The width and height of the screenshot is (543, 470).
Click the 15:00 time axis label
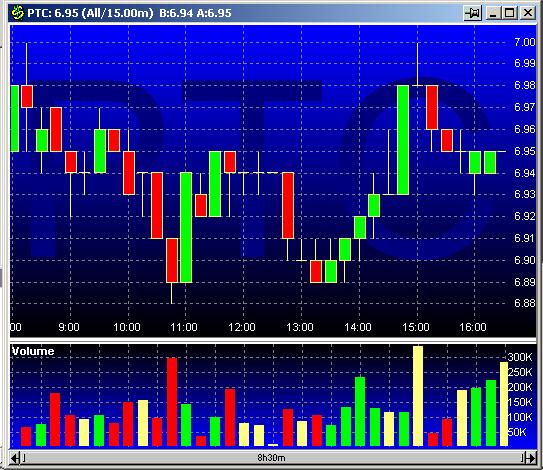pyautogui.click(x=416, y=327)
